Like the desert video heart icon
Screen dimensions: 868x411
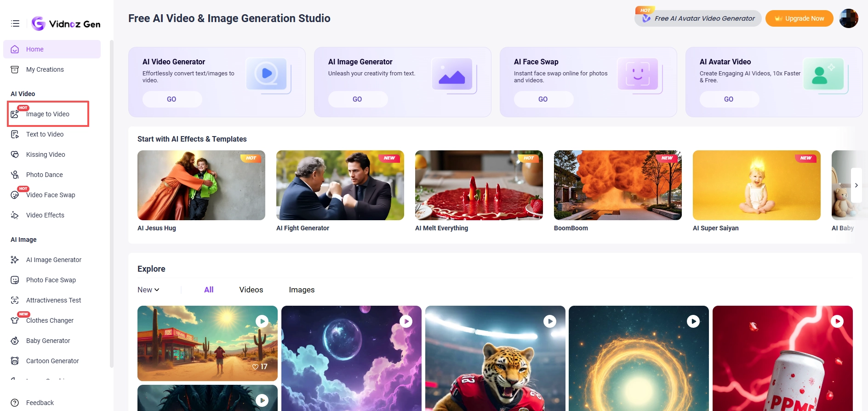(256, 367)
